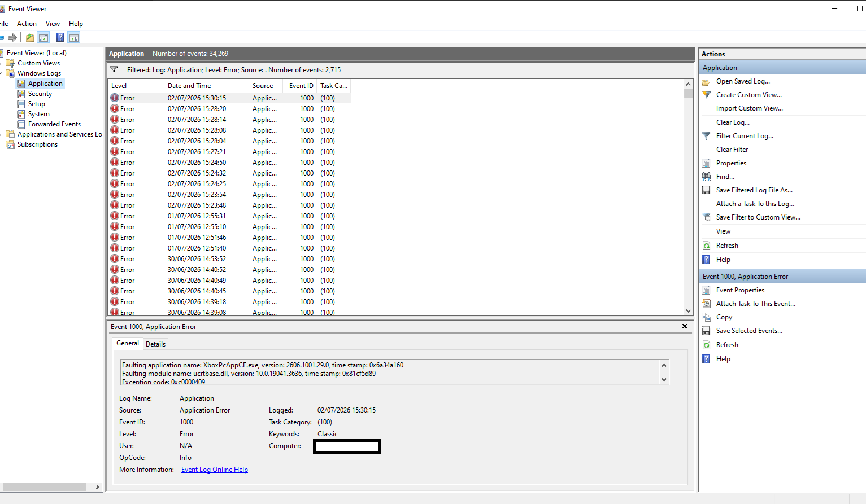The height and width of the screenshot is (504, 866).
Task: Switch to the Details tab
Action: [x=155, y=344]
